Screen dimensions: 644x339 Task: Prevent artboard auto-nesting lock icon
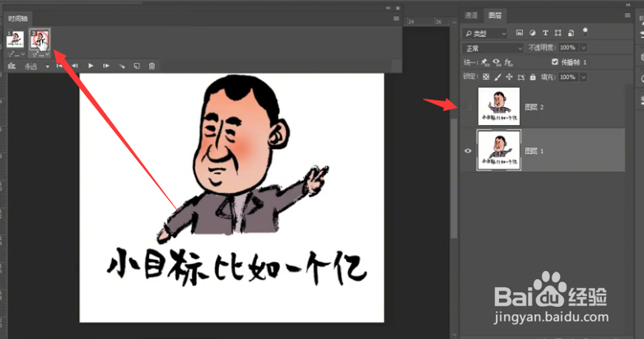520,77
